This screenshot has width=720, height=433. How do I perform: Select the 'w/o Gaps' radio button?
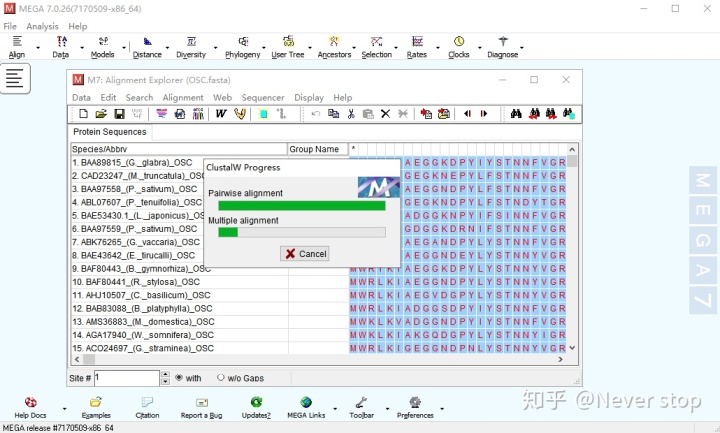tap(221, 378)
